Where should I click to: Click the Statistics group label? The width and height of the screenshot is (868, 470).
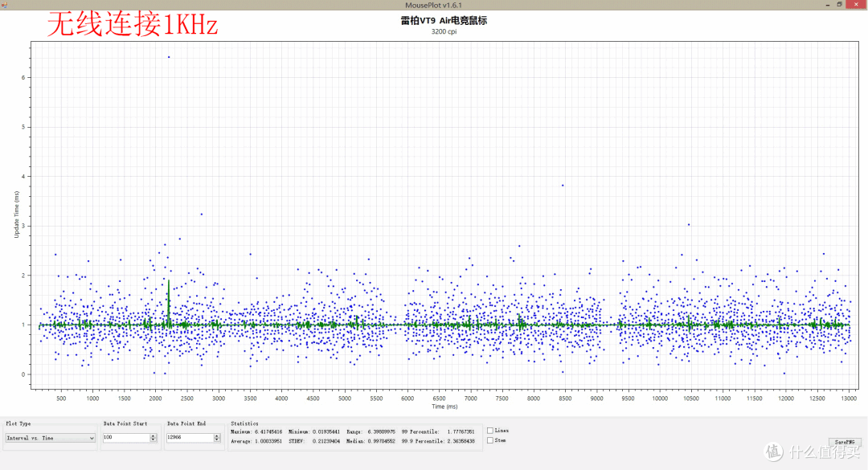point(244,423)
